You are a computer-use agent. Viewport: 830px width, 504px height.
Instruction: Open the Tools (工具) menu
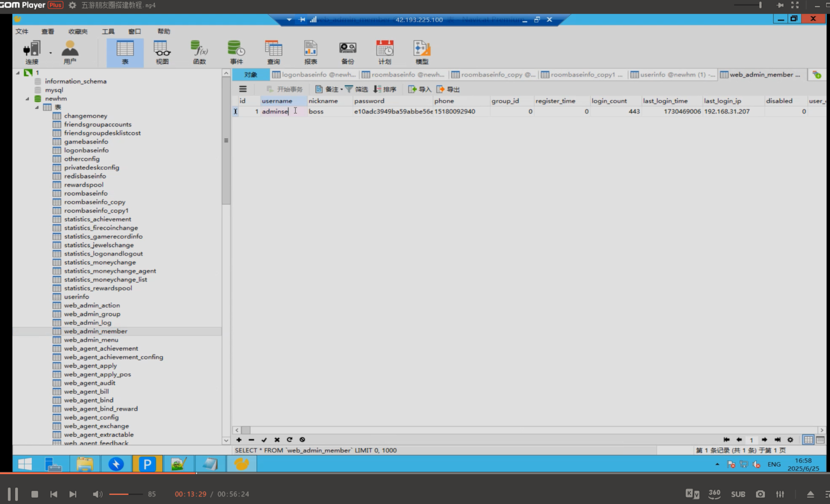[108, 31]
